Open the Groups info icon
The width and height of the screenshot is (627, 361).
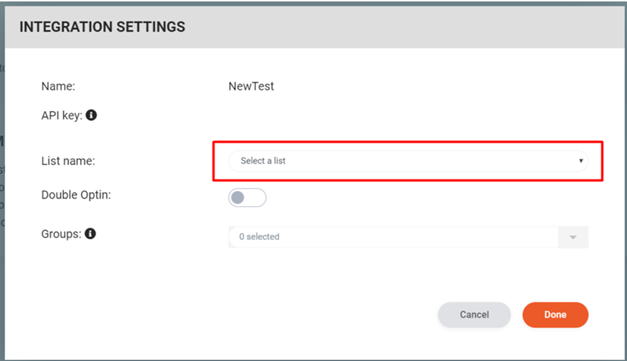coord(90,233)
